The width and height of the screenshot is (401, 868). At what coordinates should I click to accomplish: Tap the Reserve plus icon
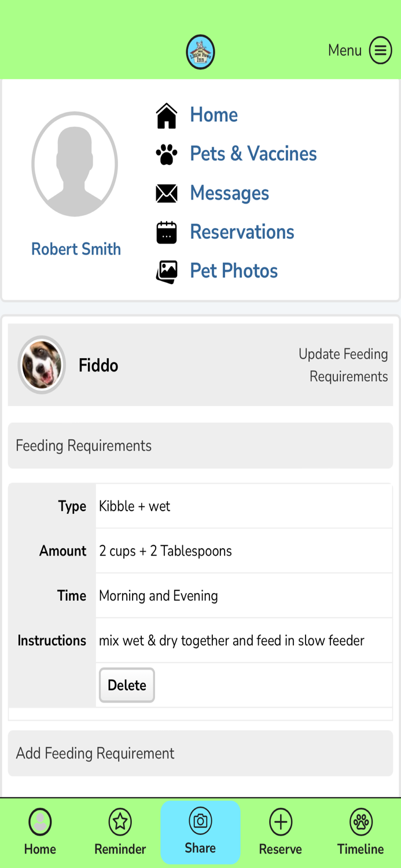coord(281,822)
